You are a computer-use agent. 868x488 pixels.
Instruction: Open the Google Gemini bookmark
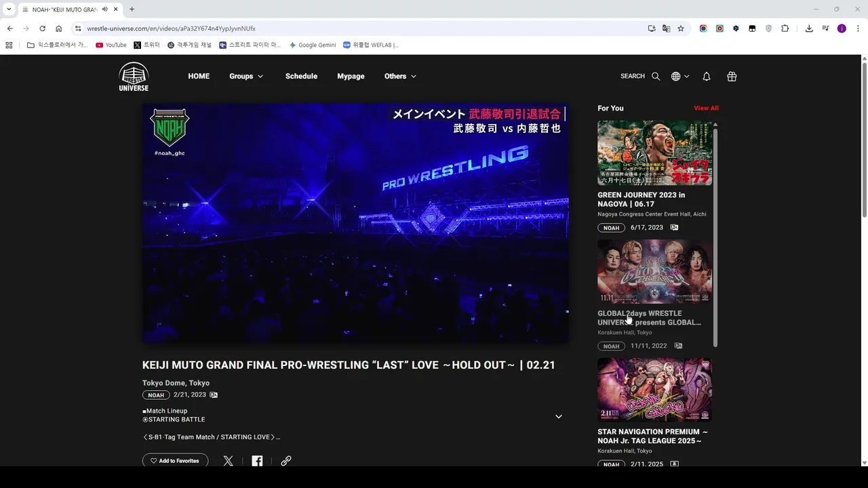point(313,45)
